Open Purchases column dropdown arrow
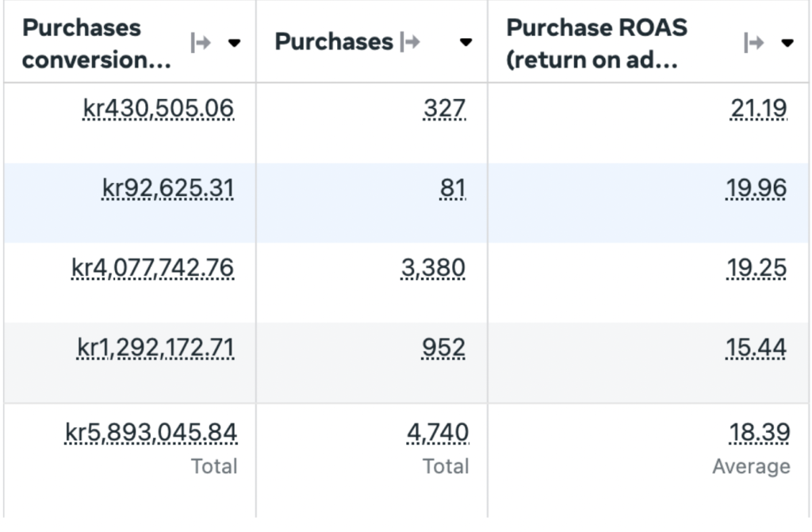The width and height of the screenshot is (812, 532). (465, 43)
